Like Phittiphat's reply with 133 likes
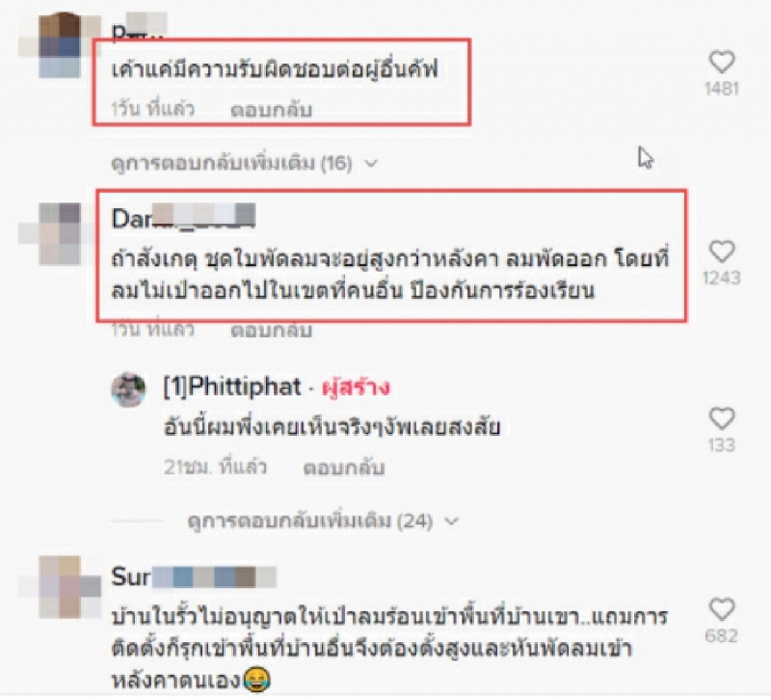The width and height of the screenshot is (771, 700). [x=722, y=418]
